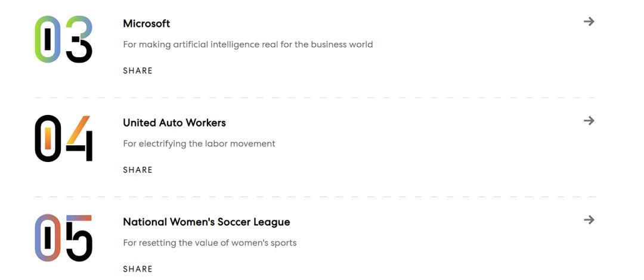Click the black digit 3 in rank 03
The width and height of the screenshot is (644, 280).
pyautogui.click(x=79, y=39)
